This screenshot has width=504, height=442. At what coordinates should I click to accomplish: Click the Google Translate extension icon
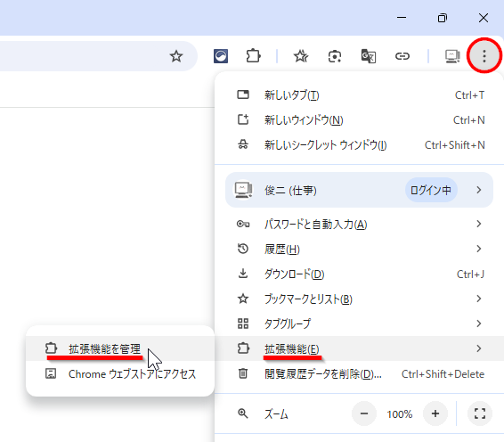click(x=369, y=56)
